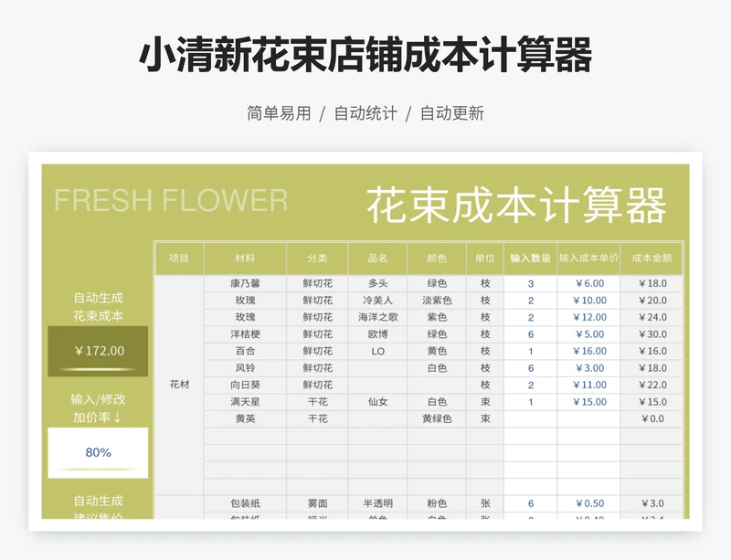Viewport: 731px width, 560px height.
Task: Click the 洋桔梗 quantity cell showing 6
Action: 531,334
